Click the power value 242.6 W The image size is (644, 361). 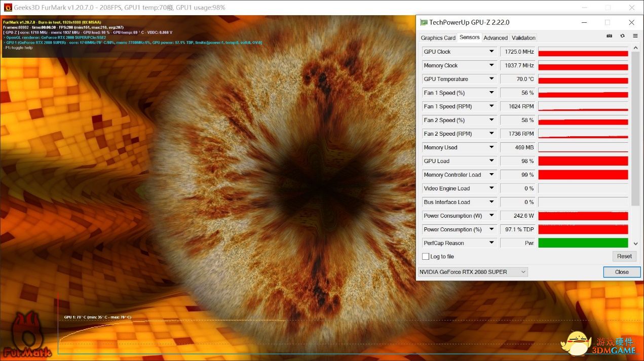pos(518,216)
